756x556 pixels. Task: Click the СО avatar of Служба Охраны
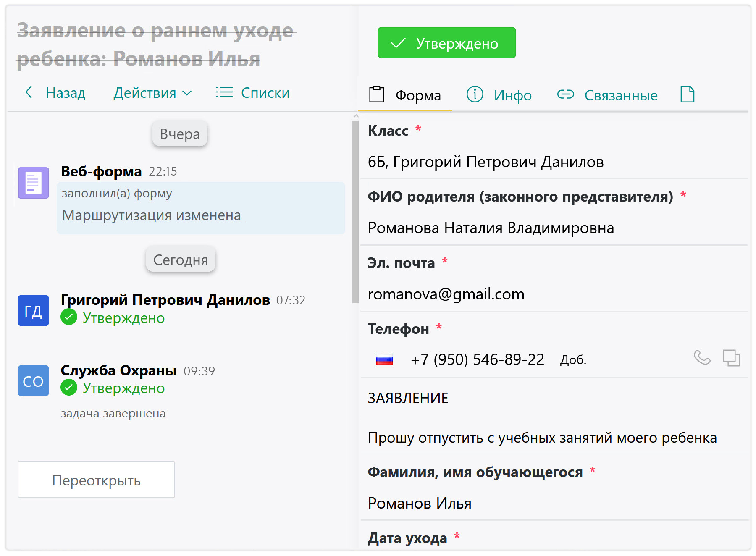coord(33,380)
